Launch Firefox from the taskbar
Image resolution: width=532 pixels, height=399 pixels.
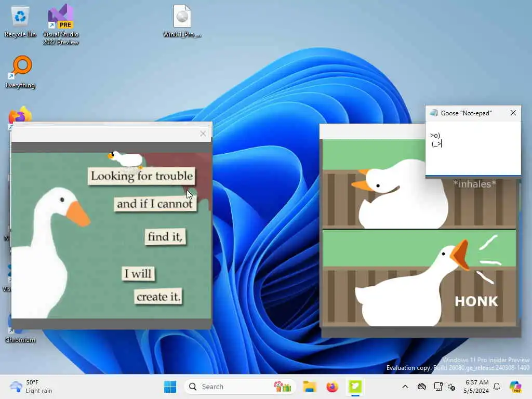[332, 387]
